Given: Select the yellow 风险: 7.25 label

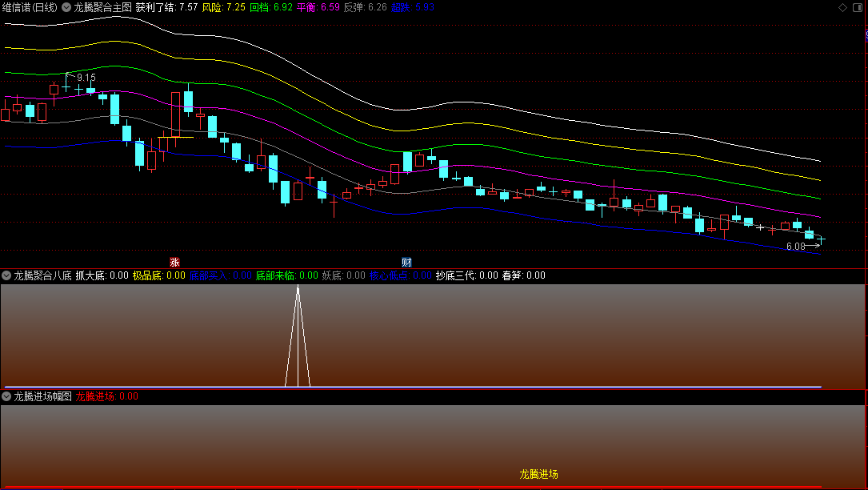Looking at the screenshot, I should [224, 7].
